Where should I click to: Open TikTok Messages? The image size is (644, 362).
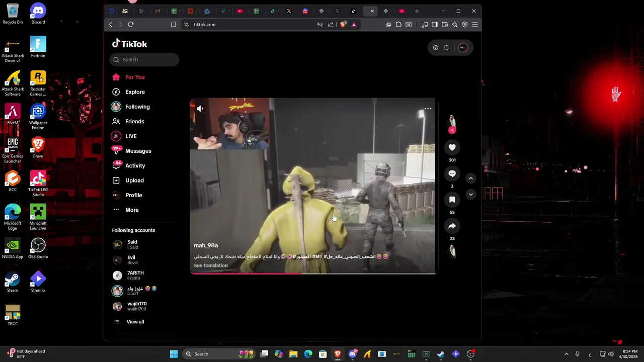pos(132,151)
